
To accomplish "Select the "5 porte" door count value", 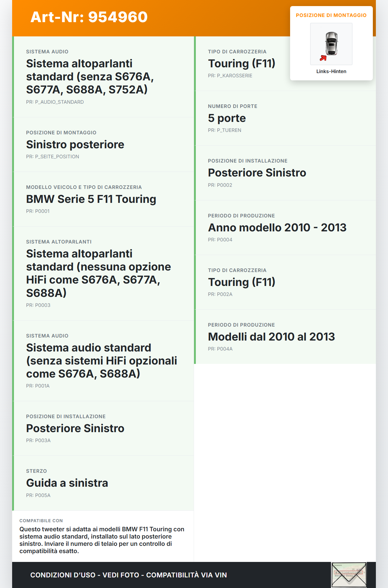I will point(227,118).
